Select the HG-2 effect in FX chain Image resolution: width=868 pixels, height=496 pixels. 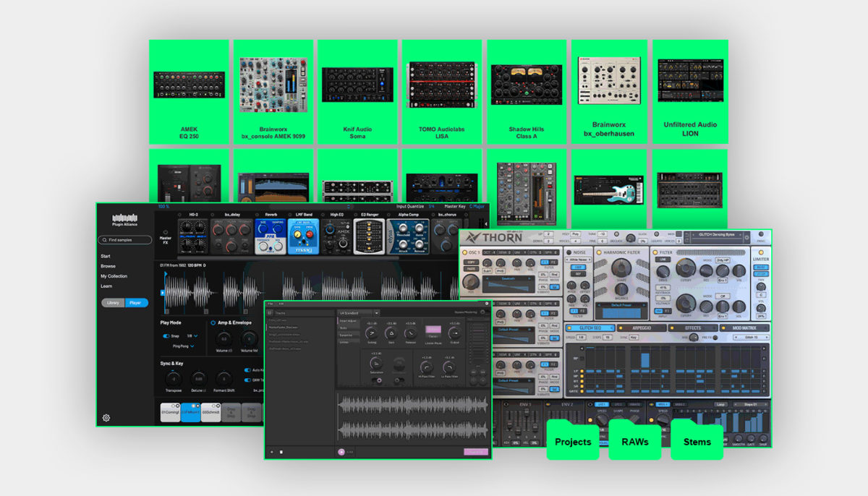(x=193, y=237)
